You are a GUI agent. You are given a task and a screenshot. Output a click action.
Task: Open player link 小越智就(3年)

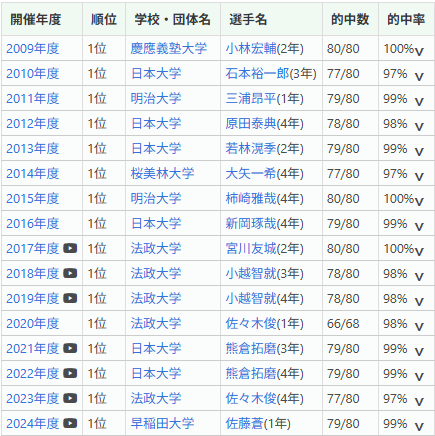(264, 274)
